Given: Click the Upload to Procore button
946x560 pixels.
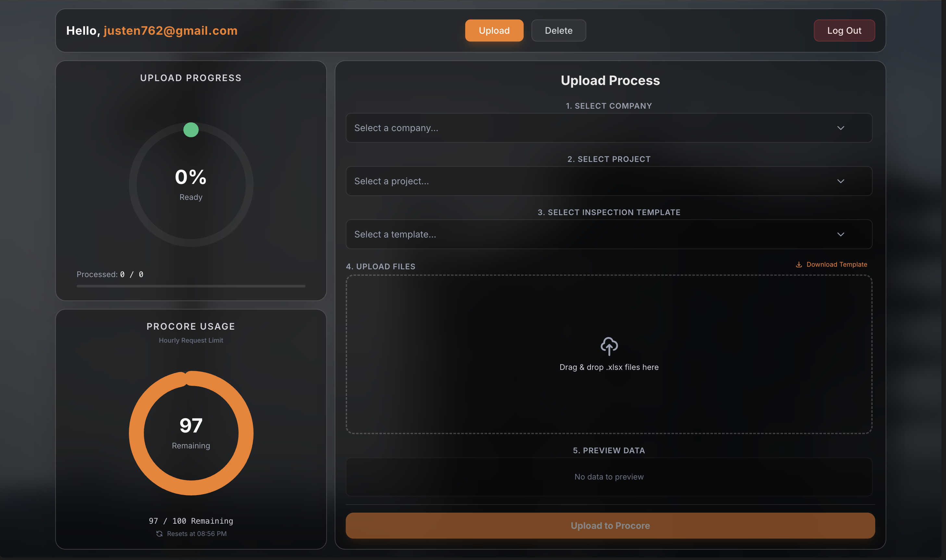Looking at the screenshot, I should (x=610, y=525).
